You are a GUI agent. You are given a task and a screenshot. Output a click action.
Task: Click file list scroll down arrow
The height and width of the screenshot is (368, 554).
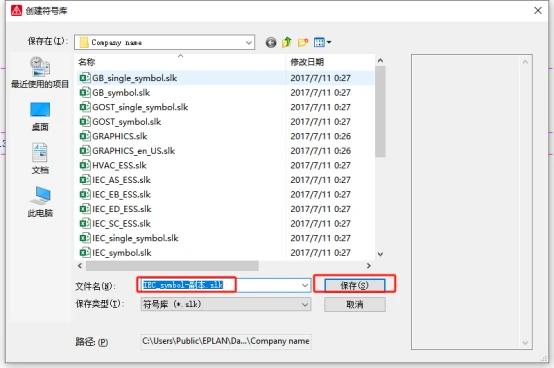point(380,254)
